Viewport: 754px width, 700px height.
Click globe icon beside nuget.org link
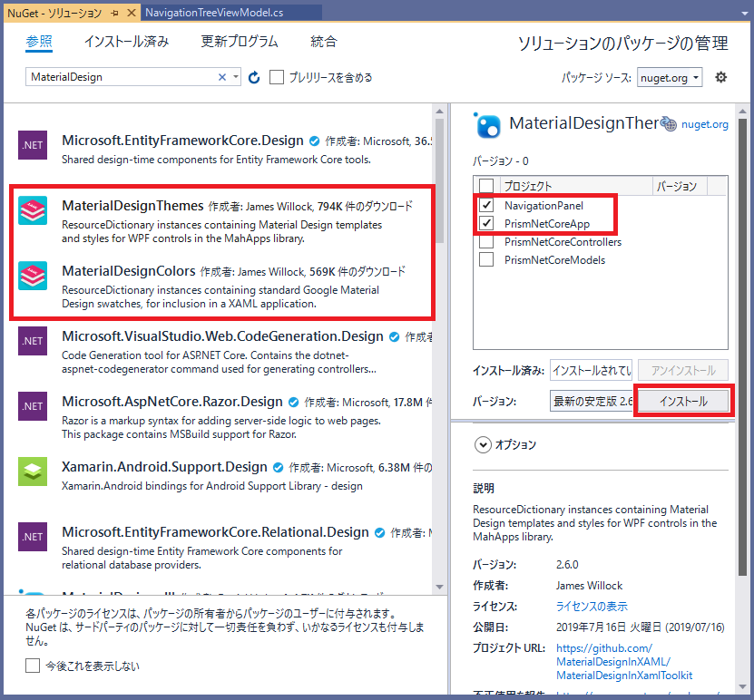pyautogui.click(x=669, y=124)
